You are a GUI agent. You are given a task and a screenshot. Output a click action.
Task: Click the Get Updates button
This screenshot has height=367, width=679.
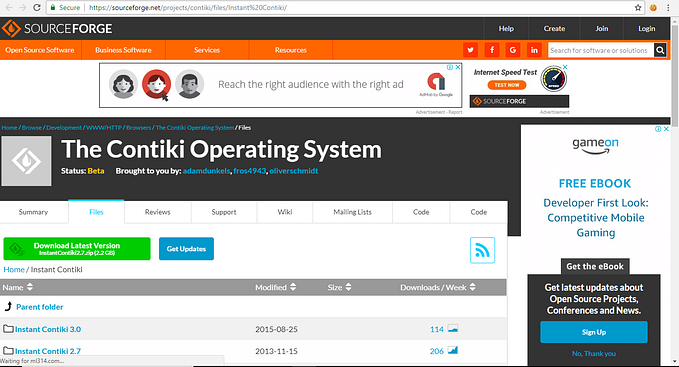[186, 249]
